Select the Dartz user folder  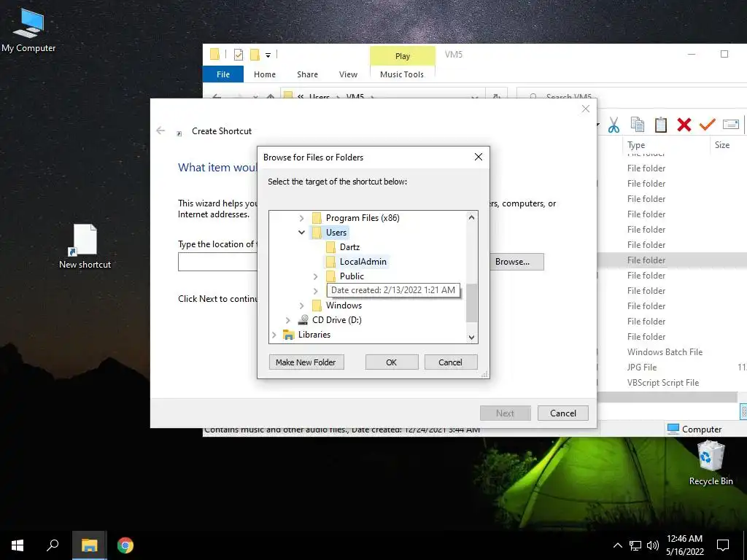349,247
